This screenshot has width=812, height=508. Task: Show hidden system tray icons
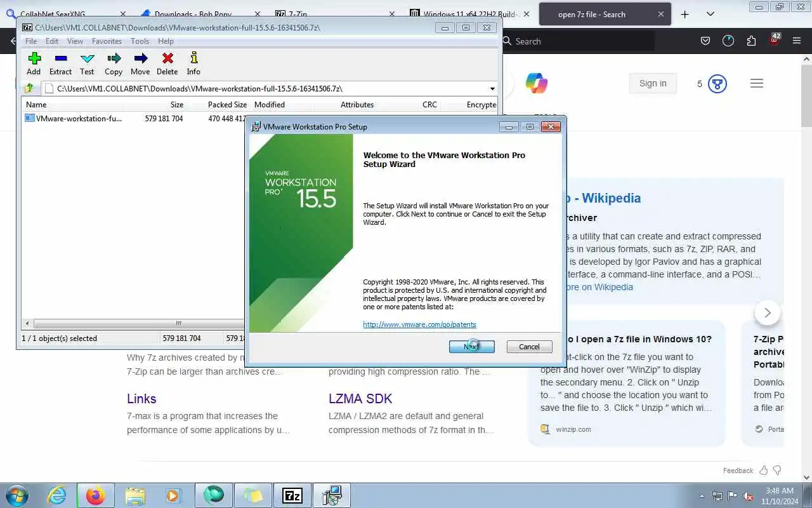click(702, 496)
